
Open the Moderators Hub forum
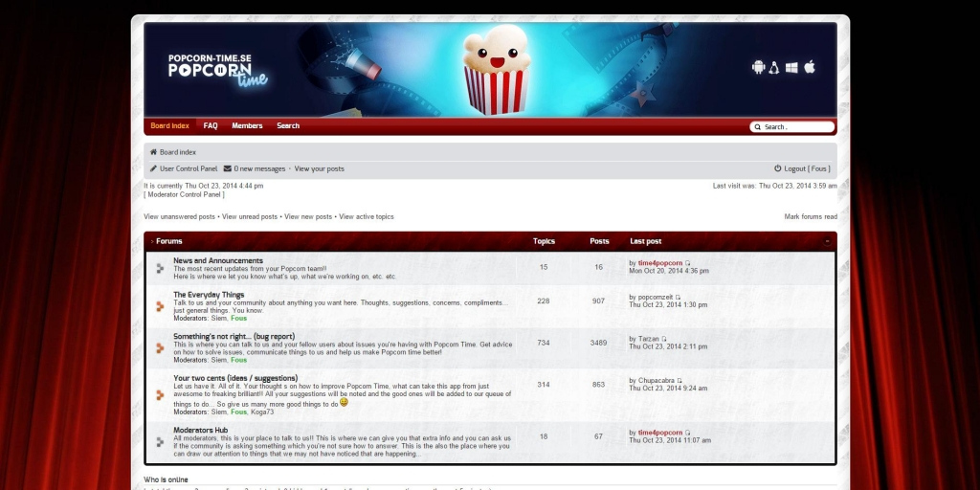(201, 430)
